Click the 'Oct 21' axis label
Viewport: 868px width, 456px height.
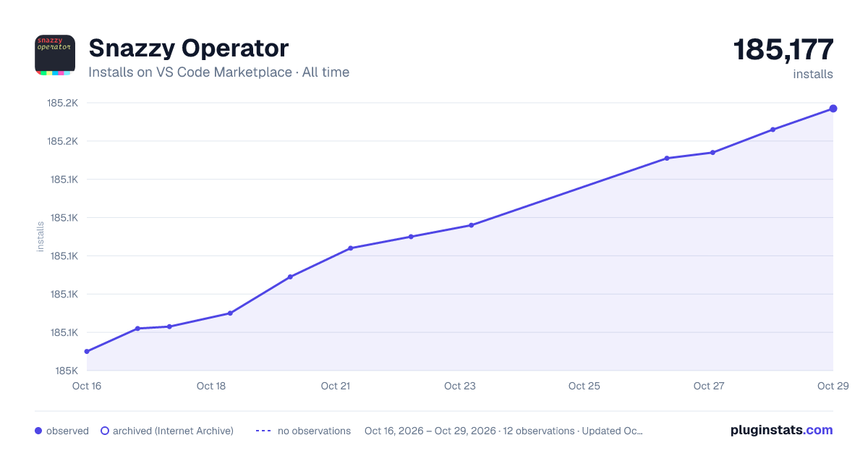[336, 386]
